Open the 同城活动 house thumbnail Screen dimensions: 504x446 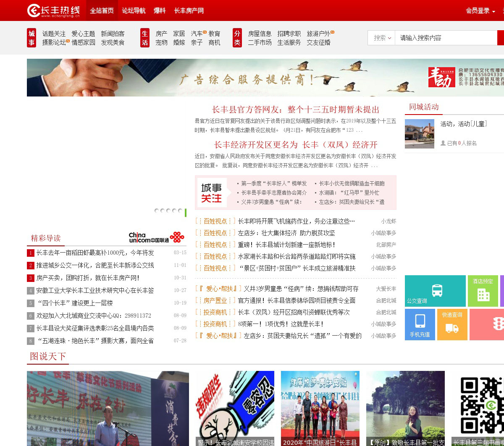click(419, 134)
